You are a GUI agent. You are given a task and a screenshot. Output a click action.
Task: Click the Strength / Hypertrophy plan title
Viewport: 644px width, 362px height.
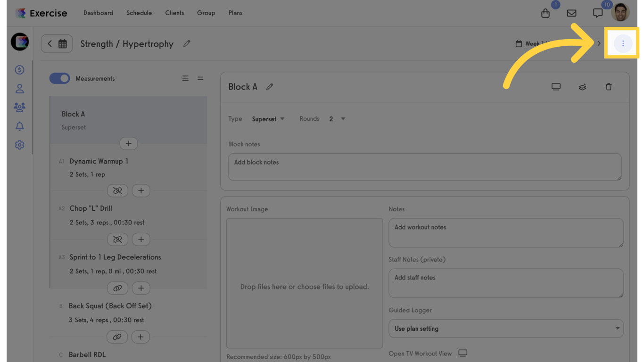coord(127,44)
